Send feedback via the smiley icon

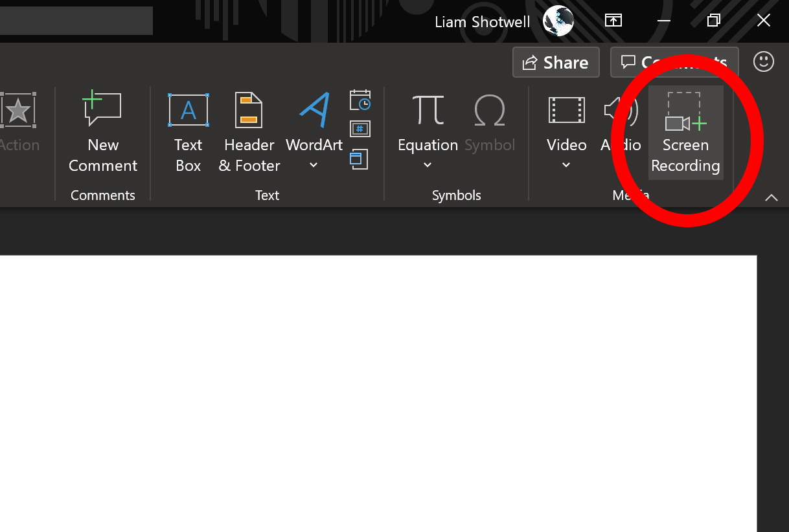click(763, 61)
